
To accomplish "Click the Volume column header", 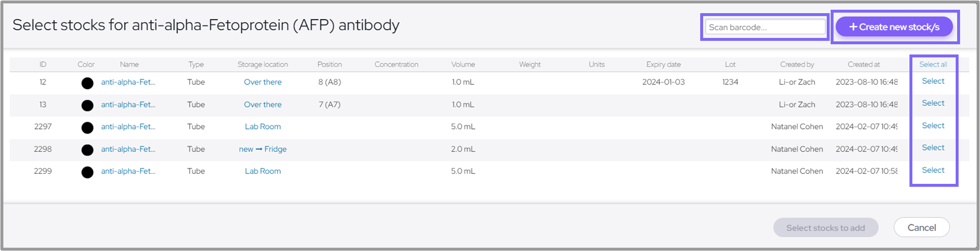I will pos(463,64).
